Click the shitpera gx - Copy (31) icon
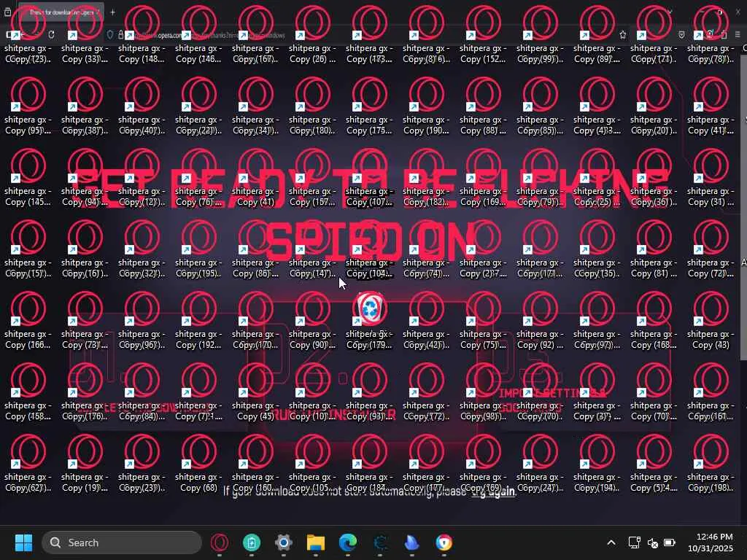 (x=711, y=177)
